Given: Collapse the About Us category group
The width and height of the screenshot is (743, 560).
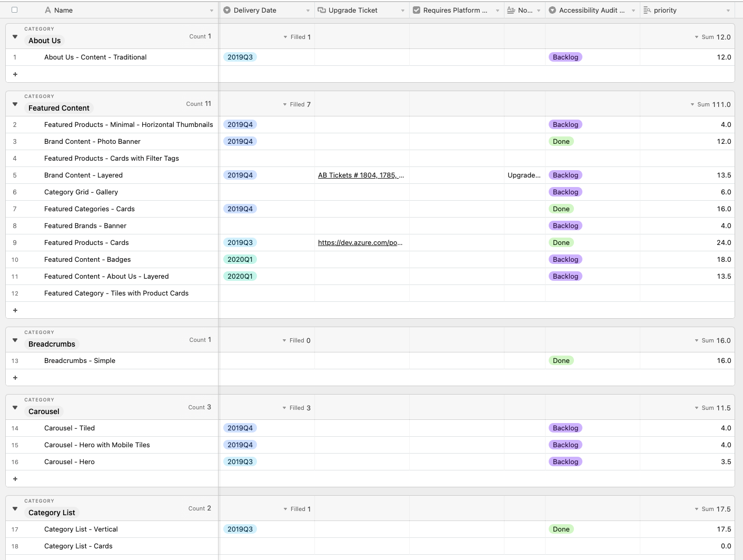Looking at the screenshot, I should [x=15, y=37].
